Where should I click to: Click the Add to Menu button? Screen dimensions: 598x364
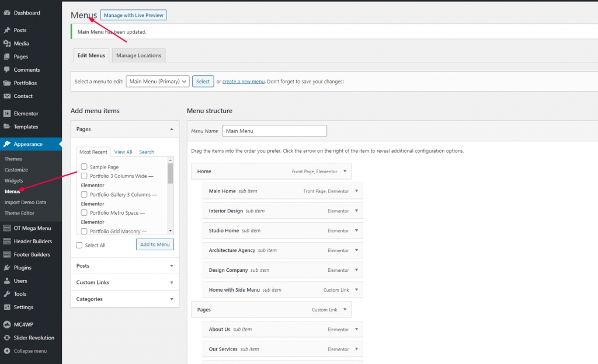click(x=155, y=244)
